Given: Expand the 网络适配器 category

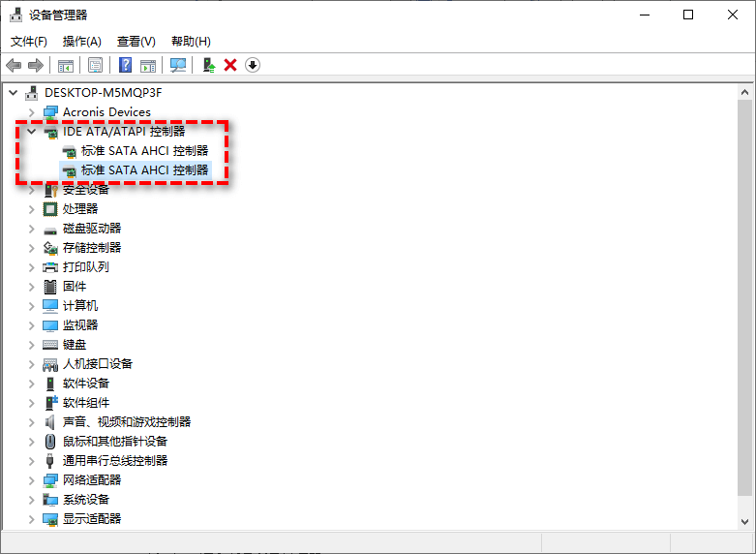Looking at the screenshot, I should click(31, 480).
